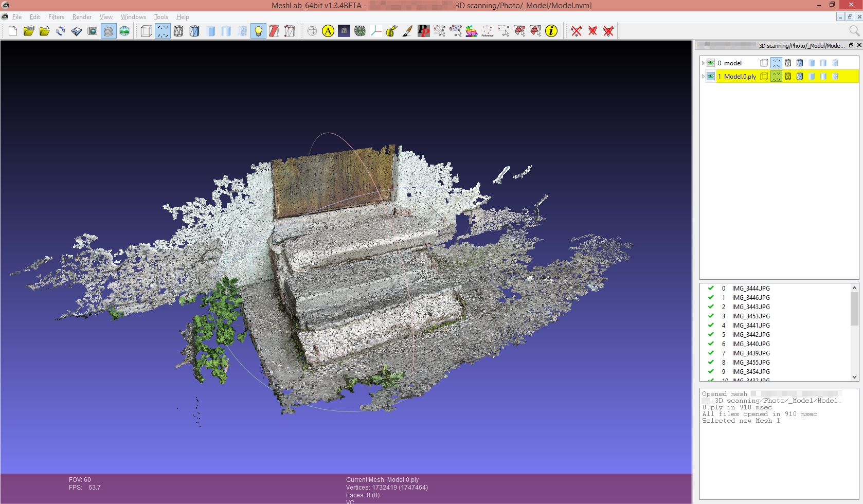863x504 pixels.
Task: Toggle raster IMG_3446.JPG checkmark
Action: [711, 298]
